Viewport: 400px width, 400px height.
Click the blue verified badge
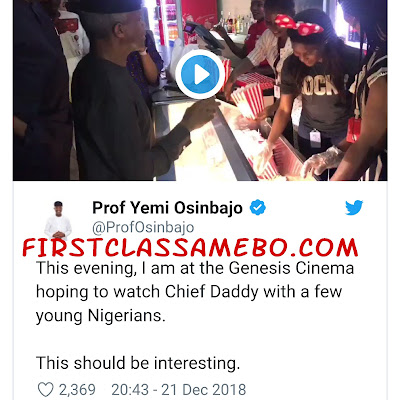258,208
